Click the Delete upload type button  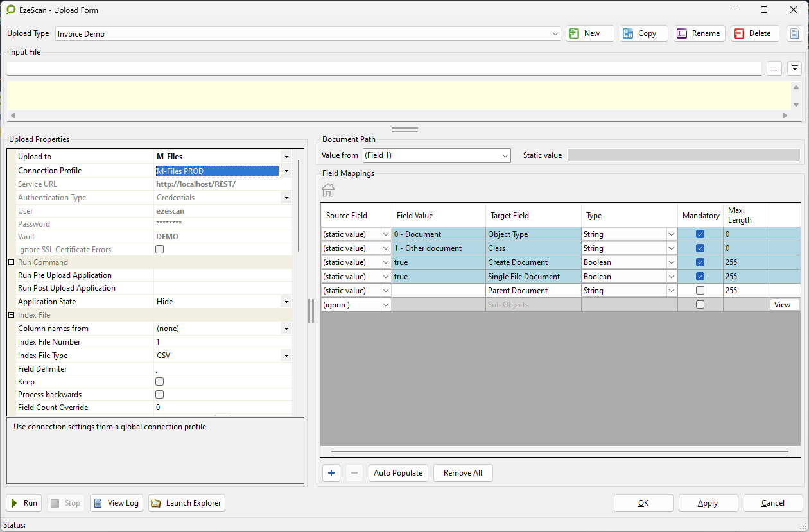point(754,33)
